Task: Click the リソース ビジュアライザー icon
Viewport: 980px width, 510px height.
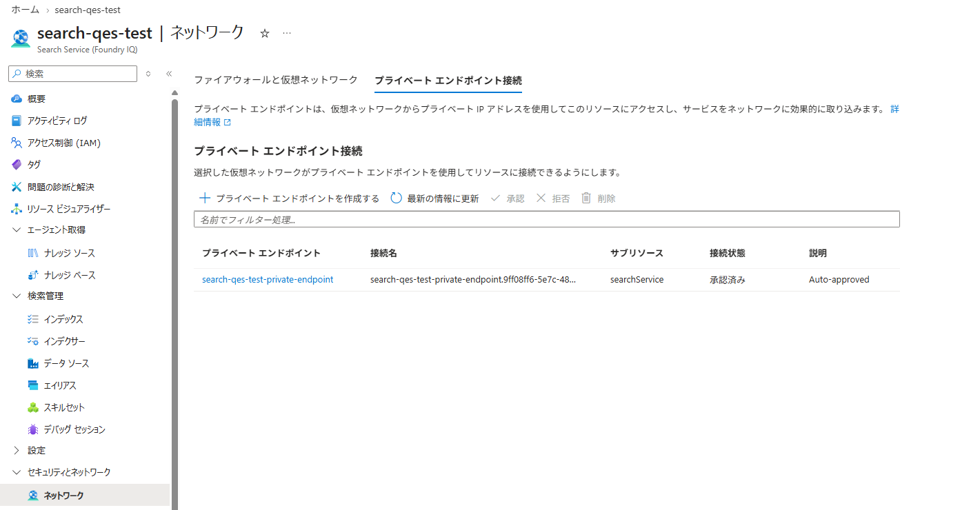Action: (x=17, y=209)
